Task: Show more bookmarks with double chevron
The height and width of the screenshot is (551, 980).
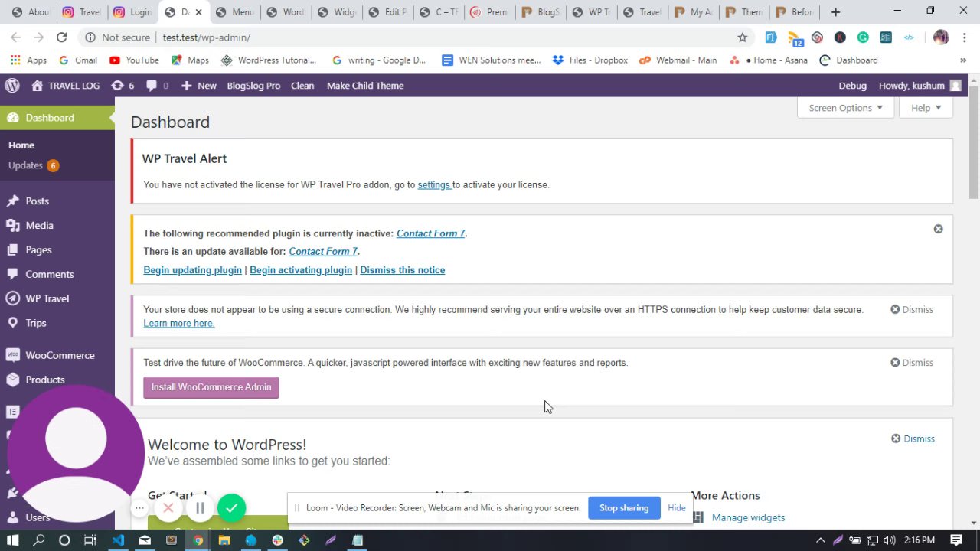Action: (963, 60)
